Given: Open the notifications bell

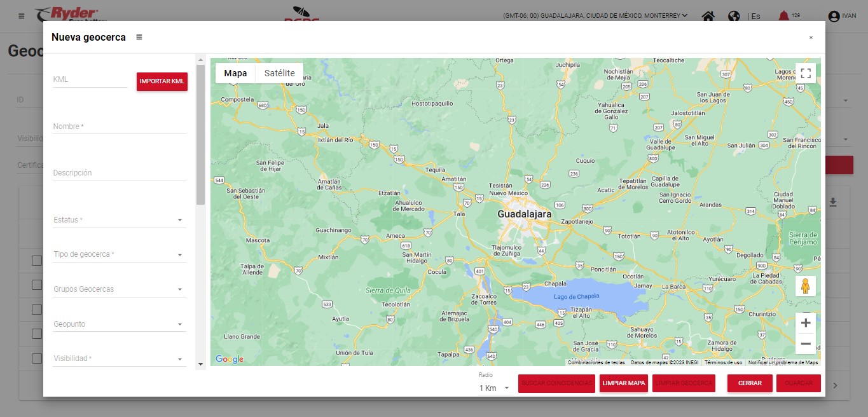Looking at the screenshot, I should 784,16.
